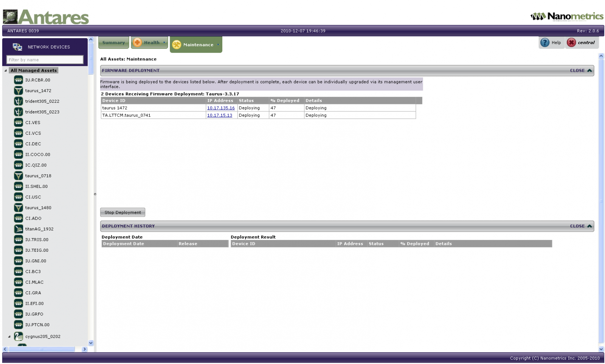
Task: Select CI.GRA in device tree
Action: [33, 293]
